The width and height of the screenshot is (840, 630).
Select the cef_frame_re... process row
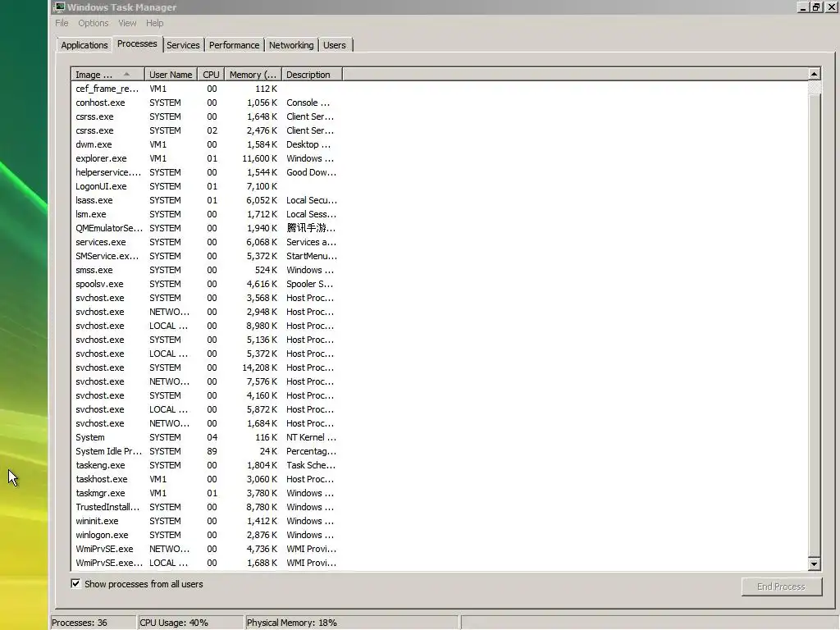pos(206,89)
